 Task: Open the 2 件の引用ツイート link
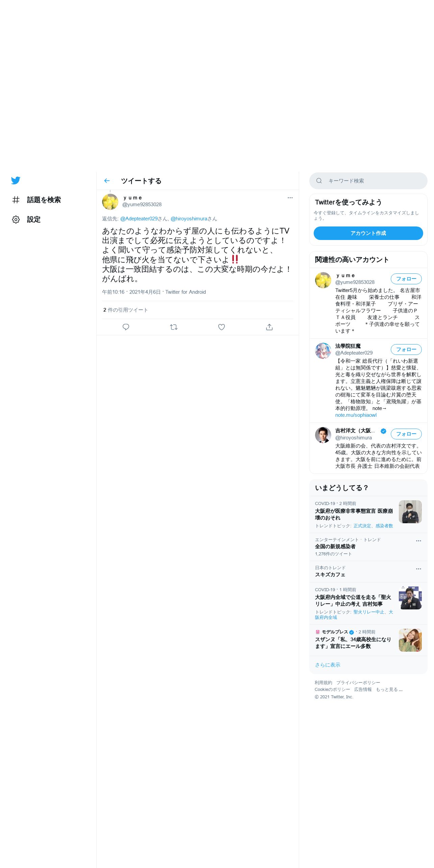click(125, 310)
